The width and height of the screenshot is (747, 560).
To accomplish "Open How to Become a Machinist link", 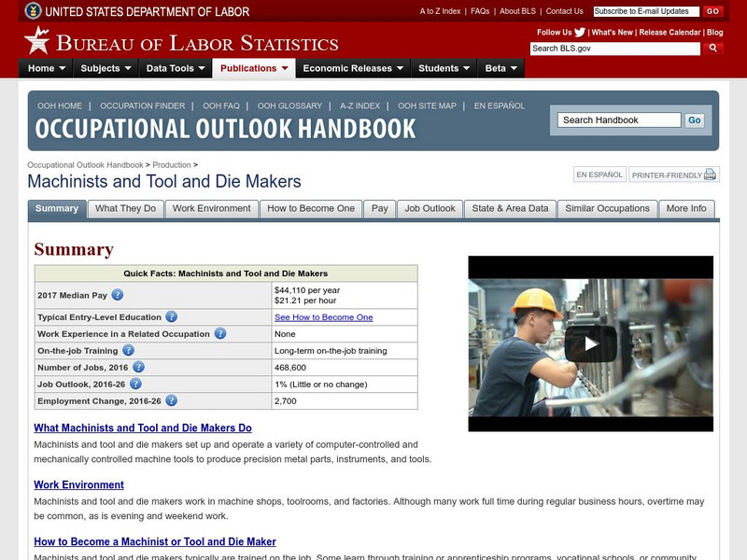I will [155, 541].
